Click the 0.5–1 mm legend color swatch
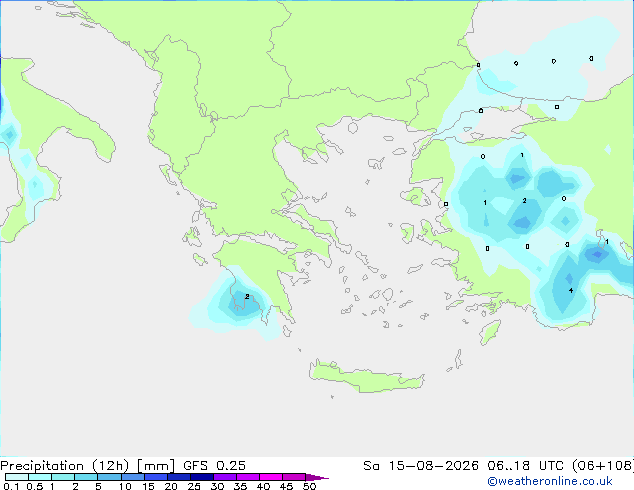The height and width of the screenshot is (490, 634). pyautogui.click(x=40, y=477)
